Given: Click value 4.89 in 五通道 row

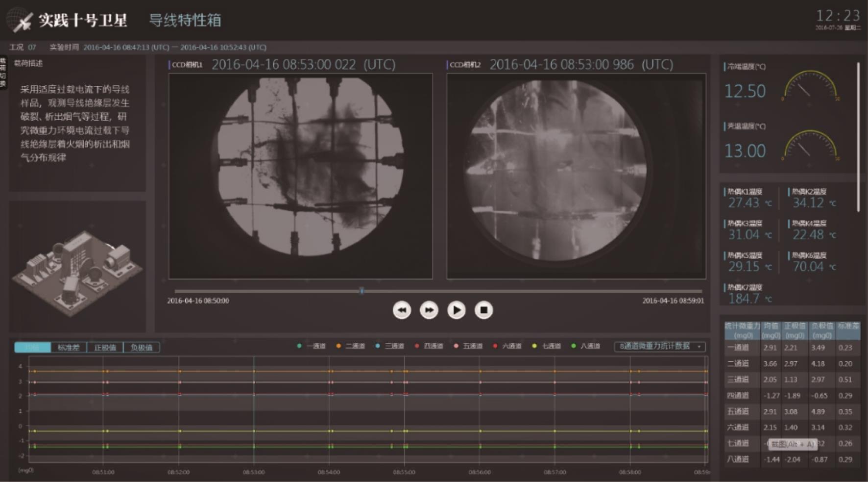Looking at the screenshot, I should (818, 411).
